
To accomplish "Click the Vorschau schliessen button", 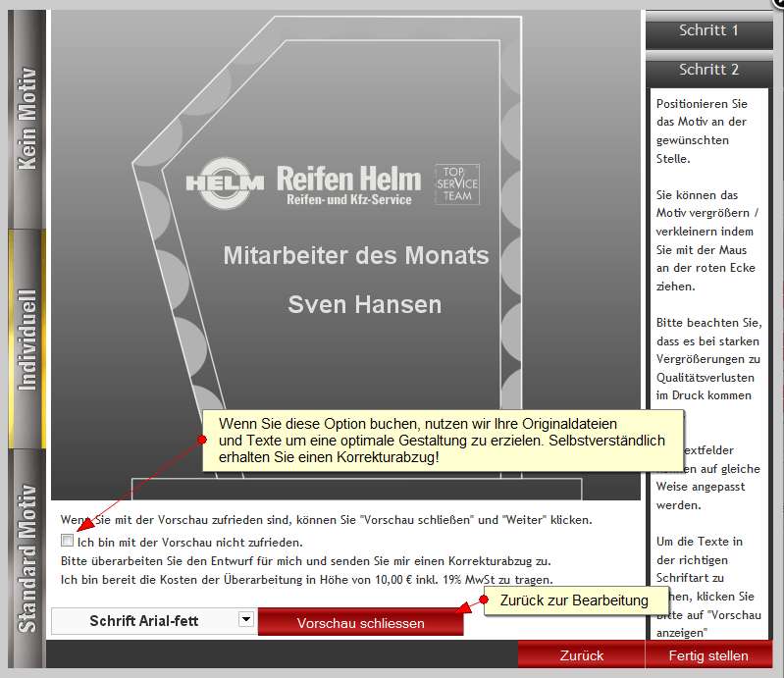I will (x=360, y=622).
